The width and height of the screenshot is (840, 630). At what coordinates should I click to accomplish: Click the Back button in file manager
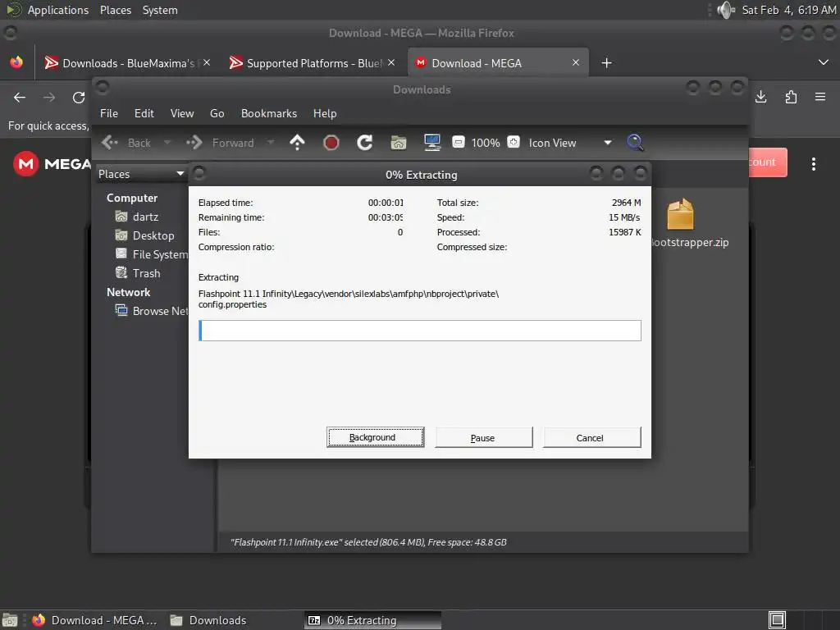point(126,143)
